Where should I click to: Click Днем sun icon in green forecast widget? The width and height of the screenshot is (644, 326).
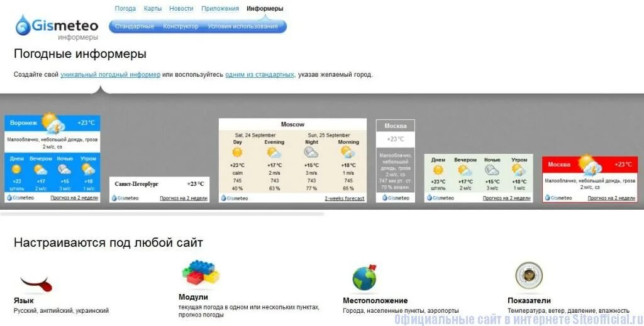click(x=438, y=170)
